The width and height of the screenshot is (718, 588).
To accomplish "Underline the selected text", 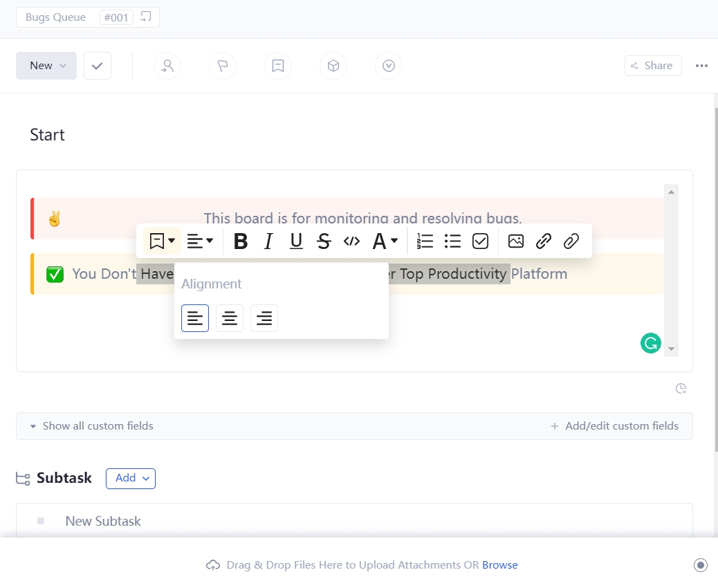I will point(296,241).
